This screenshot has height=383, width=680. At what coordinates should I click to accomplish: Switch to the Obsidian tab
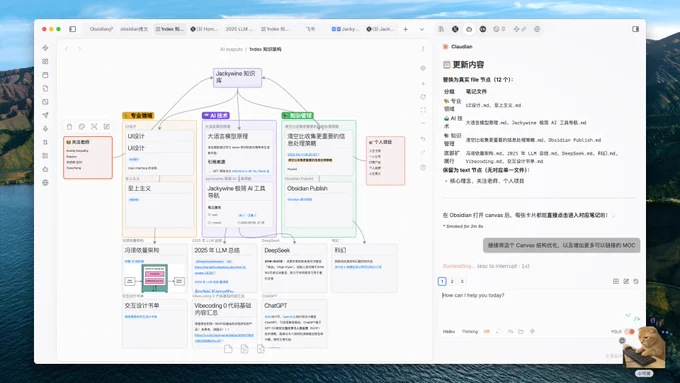[x=101, y=29]
